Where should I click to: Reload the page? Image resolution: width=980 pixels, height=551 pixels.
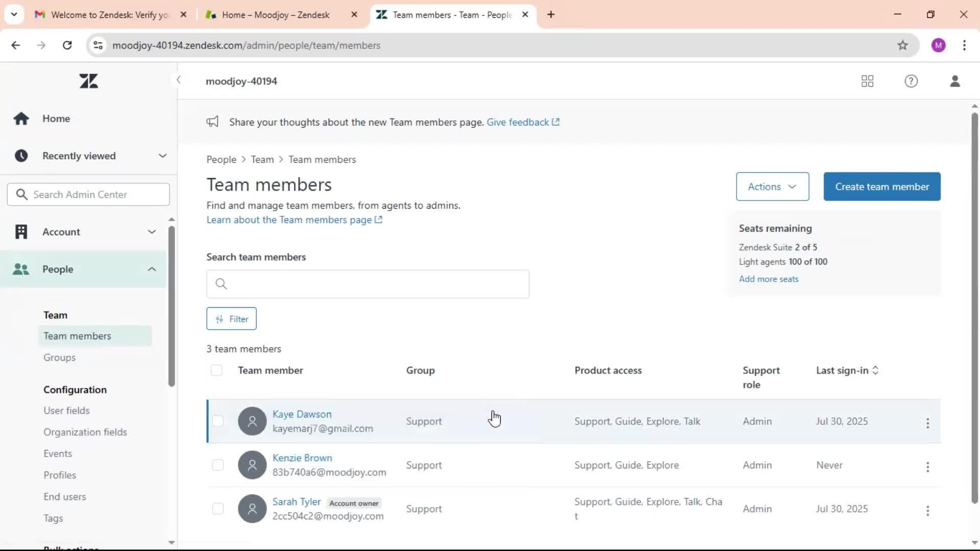tap(67, 45)
